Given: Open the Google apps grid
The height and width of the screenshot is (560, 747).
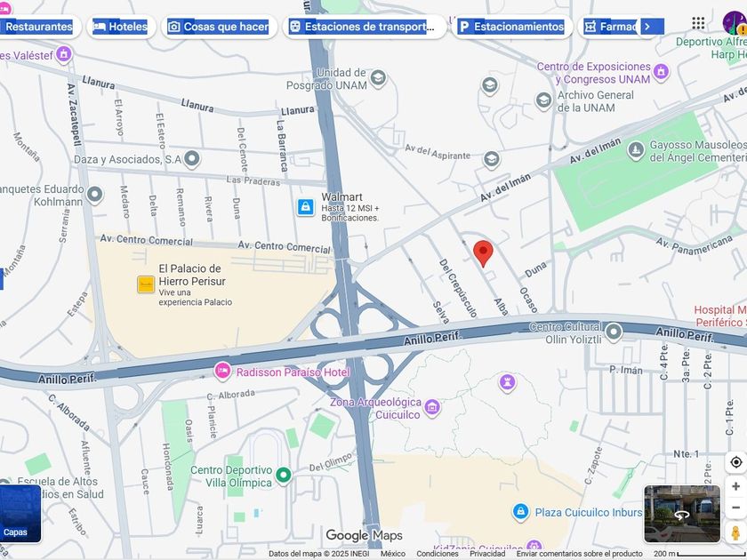Looking at the screenshot, I should (x=698, y=23).
